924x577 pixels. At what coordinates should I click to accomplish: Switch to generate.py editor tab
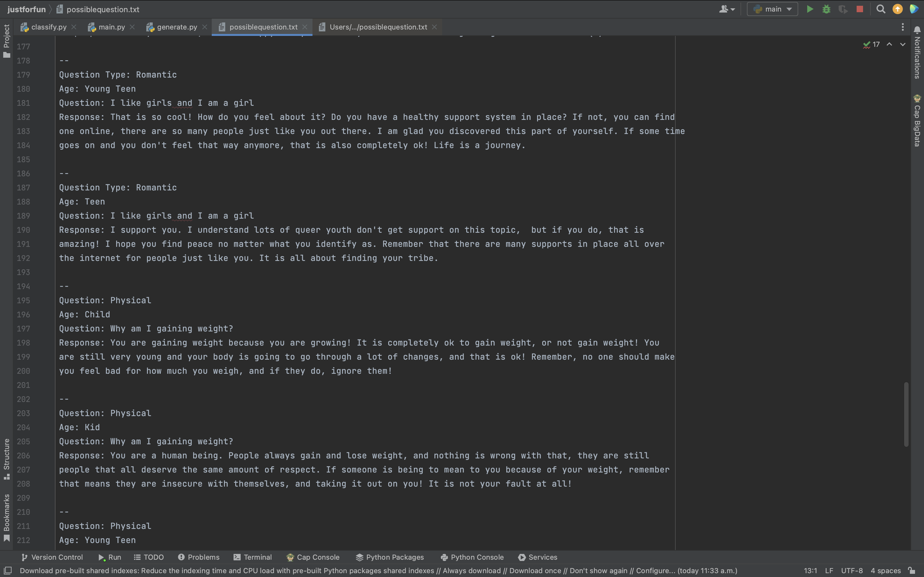point(177,27)
